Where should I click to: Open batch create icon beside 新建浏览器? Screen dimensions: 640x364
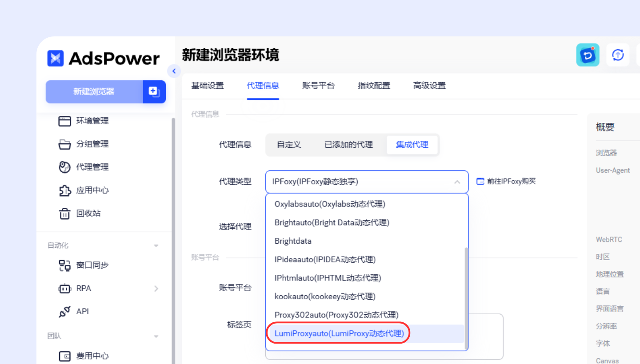tap(154, 91)
